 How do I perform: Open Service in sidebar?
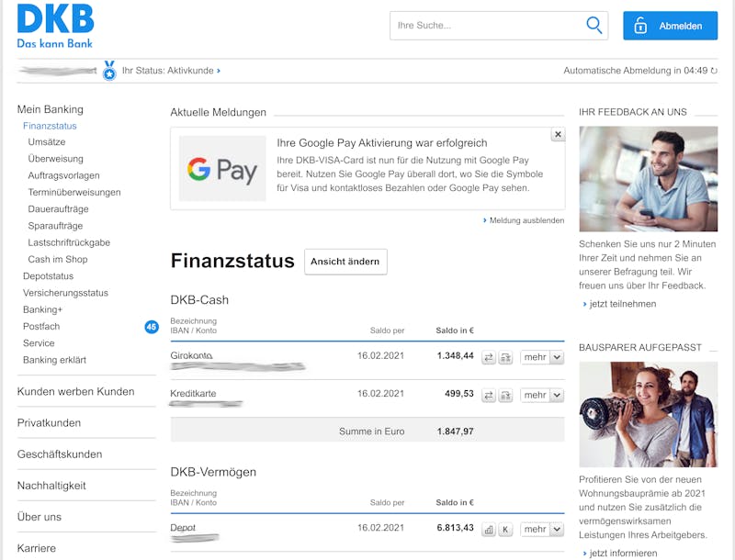tap(39, 343)
